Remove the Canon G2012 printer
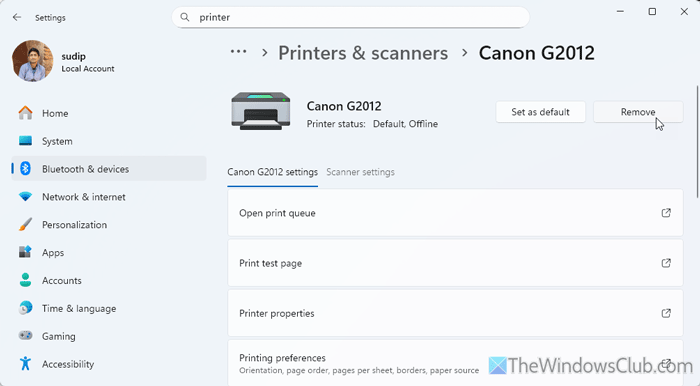 point(638,112)
